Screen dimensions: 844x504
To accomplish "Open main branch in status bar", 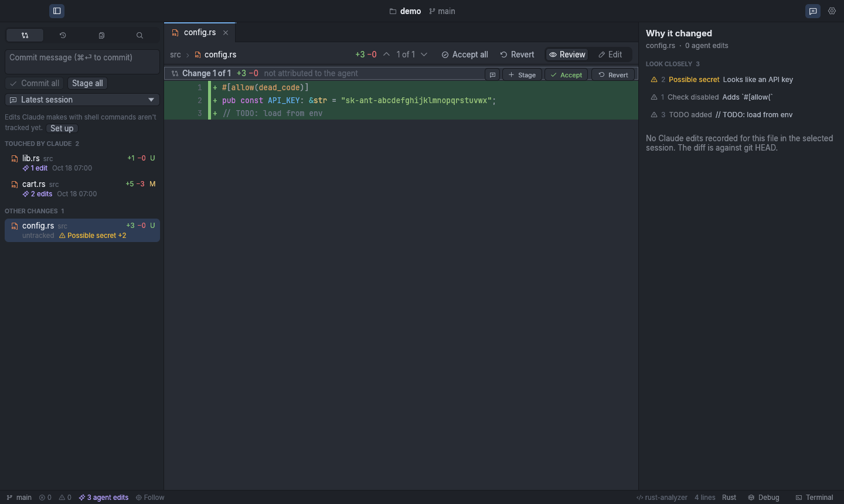I will coord(19,498).
